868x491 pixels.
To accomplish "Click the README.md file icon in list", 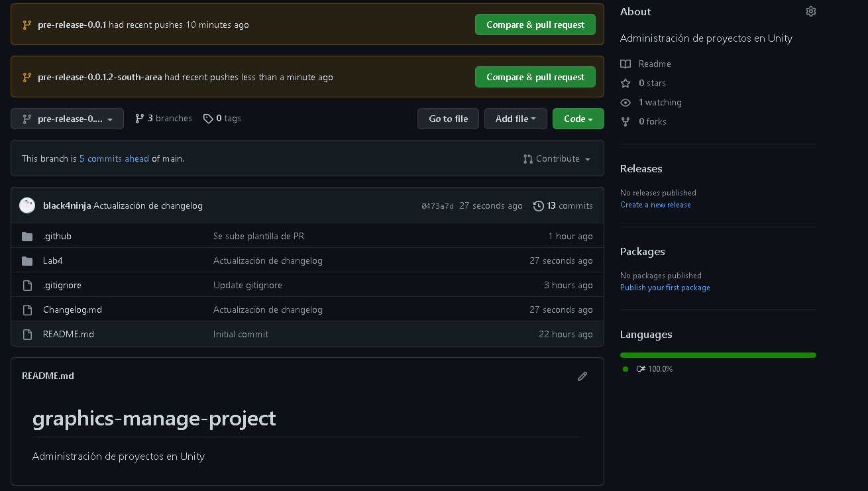I will [27, 335].
